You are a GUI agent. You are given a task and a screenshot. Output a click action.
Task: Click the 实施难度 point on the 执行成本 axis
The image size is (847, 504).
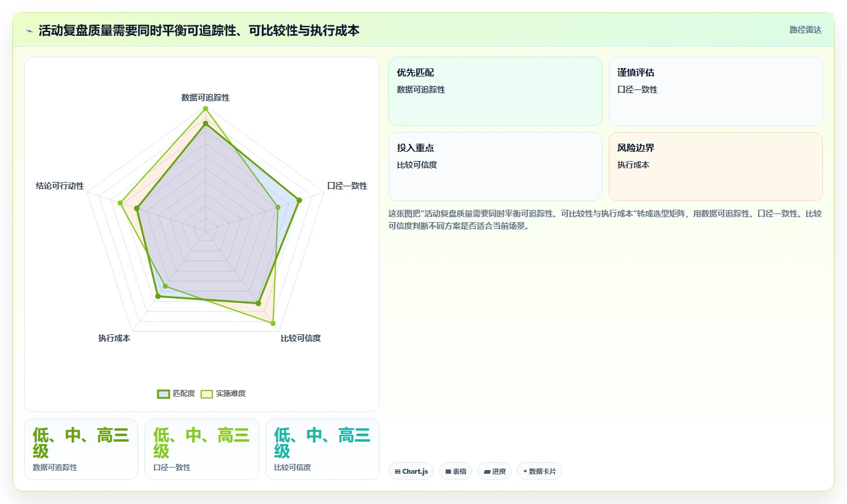[165, 286]
